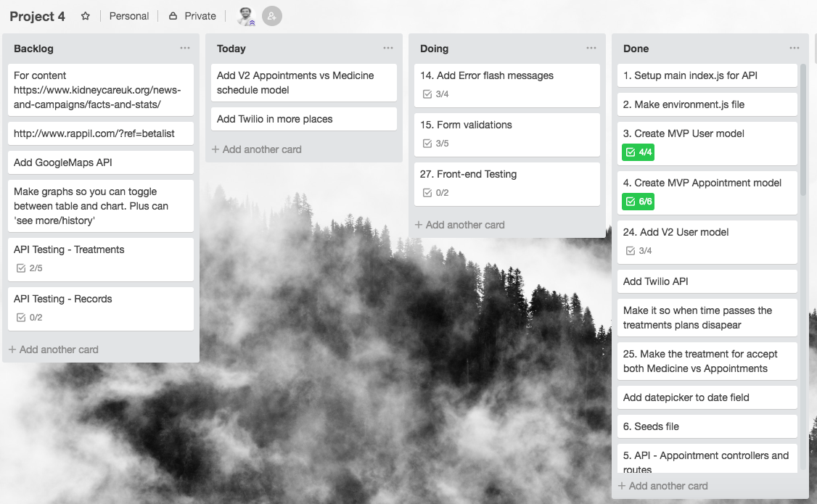
Task: Open 2. Make environment.js file card
Action: click(x=707, y=104)
